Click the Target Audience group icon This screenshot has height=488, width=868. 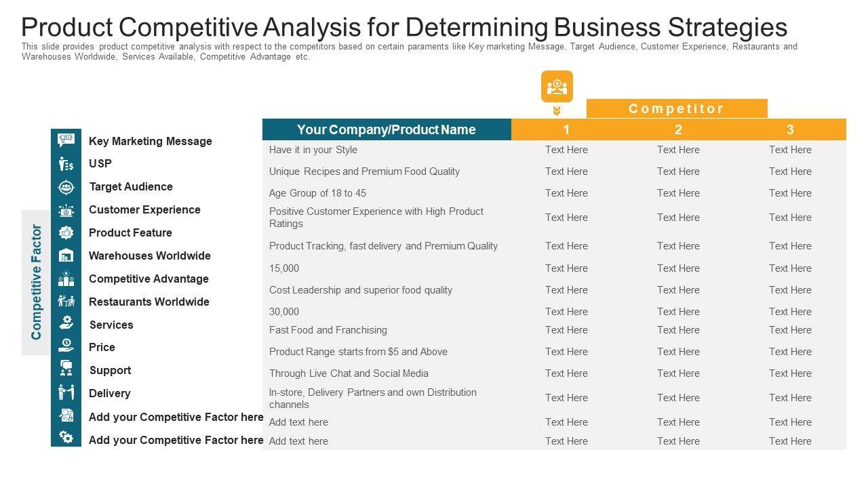66,187
